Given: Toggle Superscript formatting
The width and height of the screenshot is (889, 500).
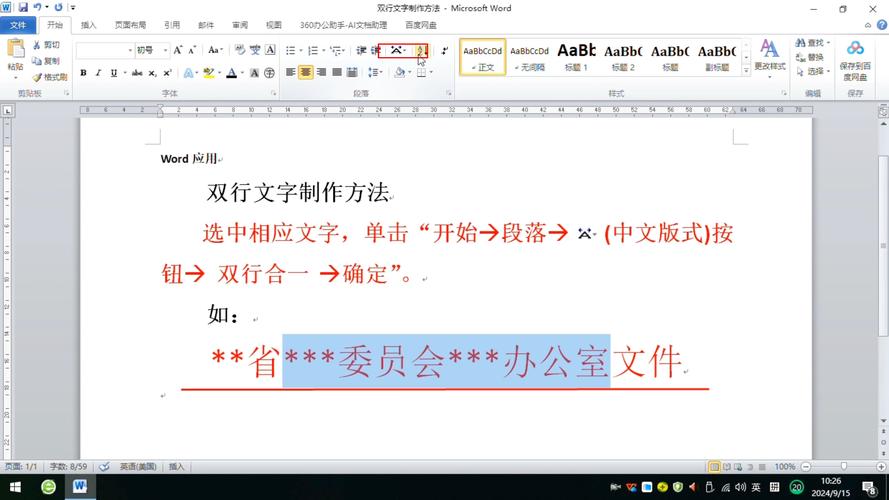Looking at the screenshot, I should click(167, 73).
